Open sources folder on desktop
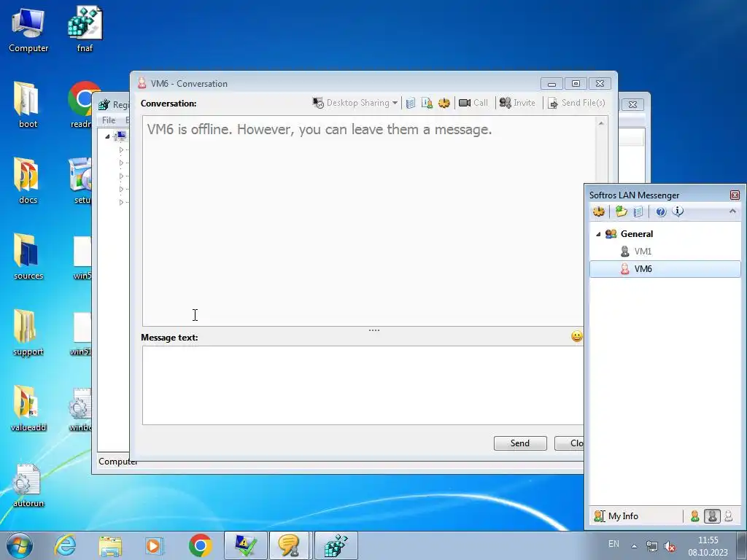Screen dimensions: 747x560 [28, 257]
